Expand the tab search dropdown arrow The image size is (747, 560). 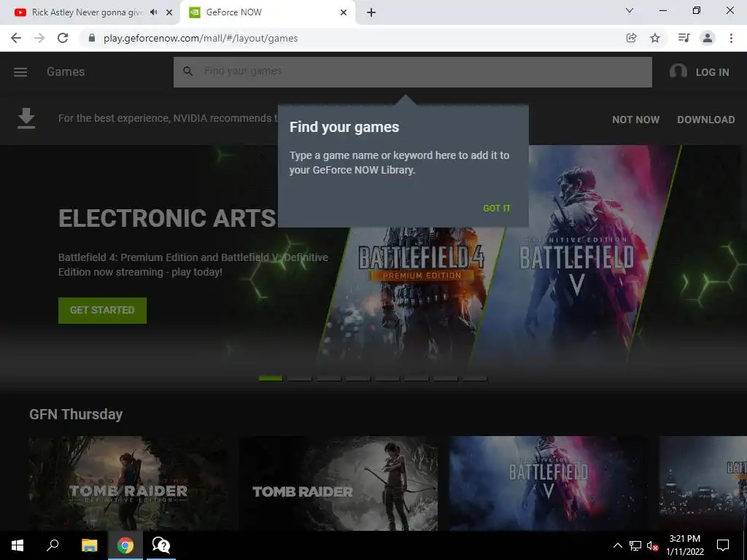coord(630,10)
